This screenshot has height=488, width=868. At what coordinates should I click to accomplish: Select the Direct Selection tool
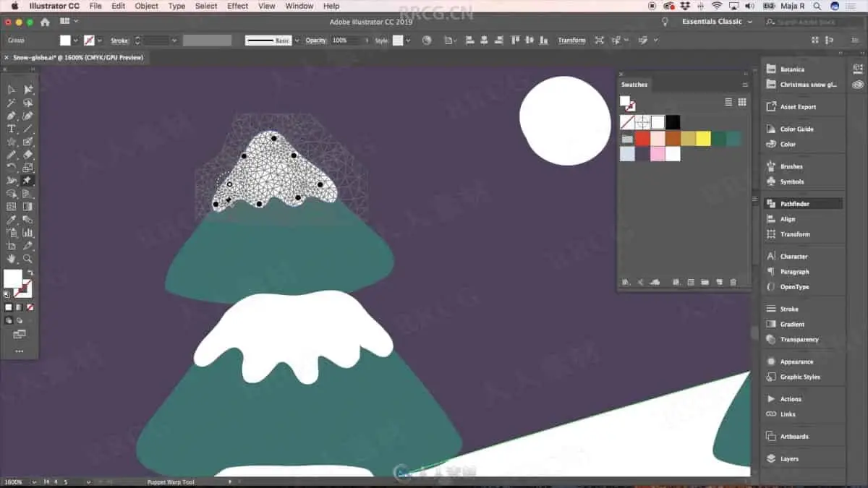pyautogui.click(x=27, y=90)
